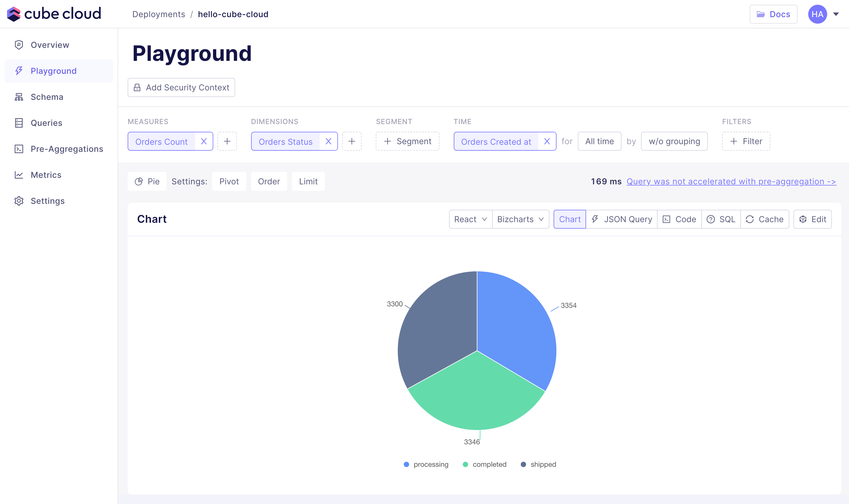Image resolution: width=849 pixels, height=504 pixels.
Task: Select the Metrics icon in the sidebar
Action: (x=19, y=175)
